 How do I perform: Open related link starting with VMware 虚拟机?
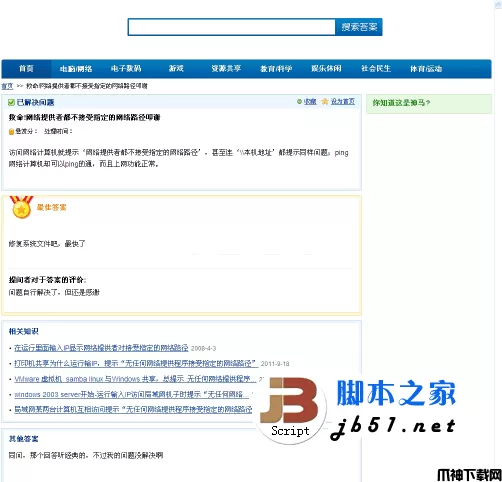(x=135, y=379)
